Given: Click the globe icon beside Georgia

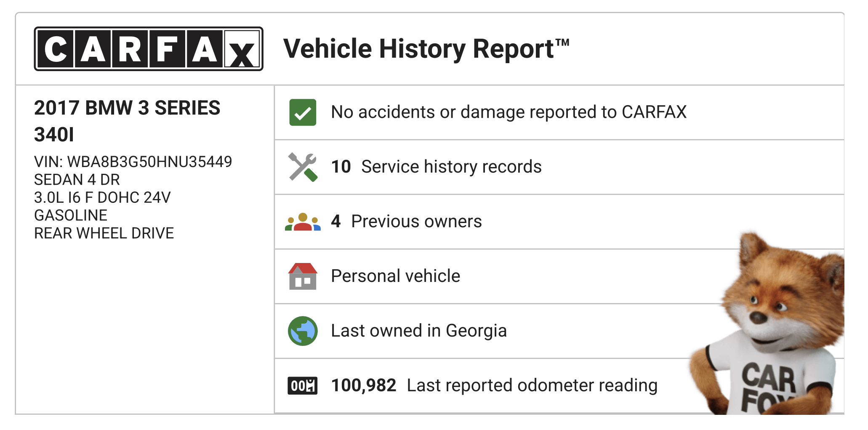Looking at the screenshot, I should click(303, 331).
